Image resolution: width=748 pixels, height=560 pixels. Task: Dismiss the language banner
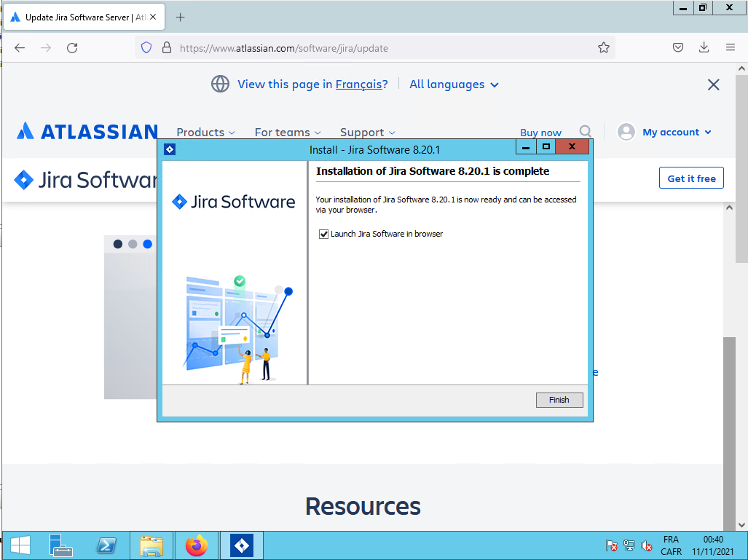pyautogui.click(x=713, y=84)
